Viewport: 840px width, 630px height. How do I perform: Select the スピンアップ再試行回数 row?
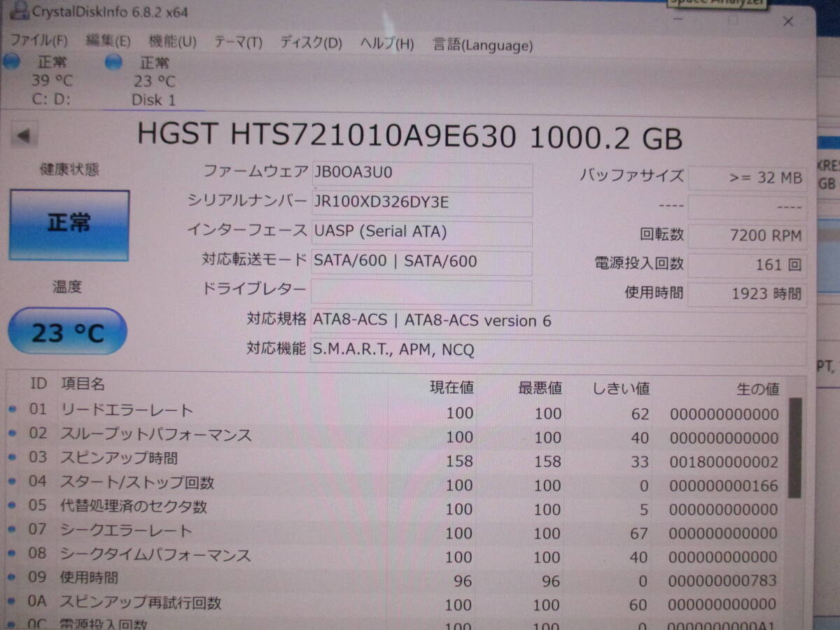pos(395,603)
